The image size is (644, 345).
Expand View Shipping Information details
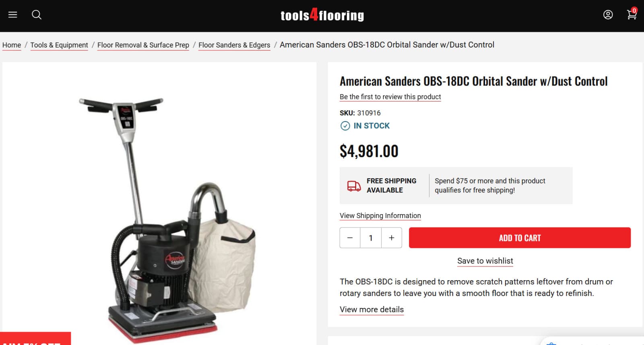[380, 215]
